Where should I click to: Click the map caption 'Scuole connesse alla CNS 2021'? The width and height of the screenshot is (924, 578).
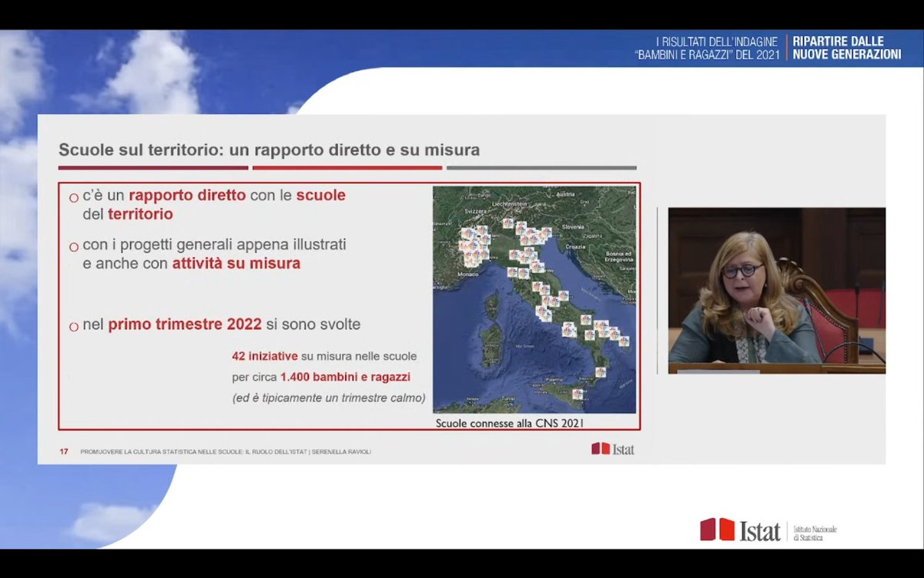coord(510,423)
